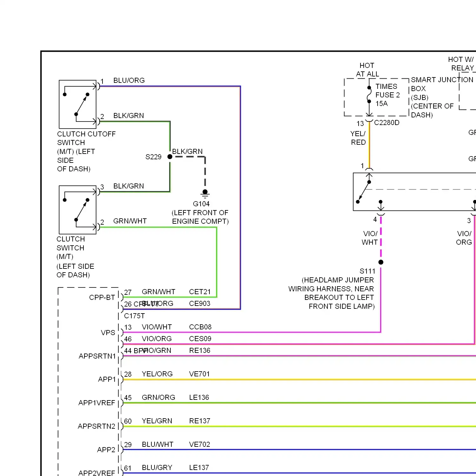Select pin number '60' on APPSRTN2 line
Viewport: 476px width, 476px height.
coord(128,421)
